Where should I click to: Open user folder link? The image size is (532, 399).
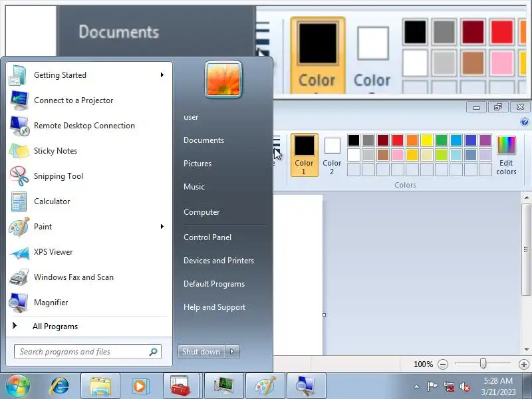[191, 118]
